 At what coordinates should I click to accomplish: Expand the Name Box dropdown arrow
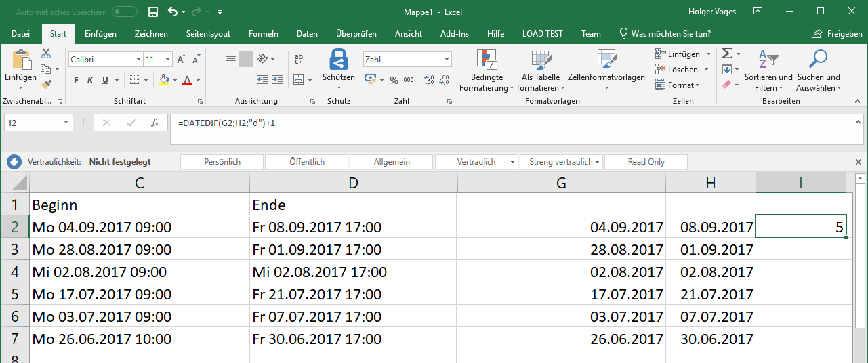tap(66, 123)
